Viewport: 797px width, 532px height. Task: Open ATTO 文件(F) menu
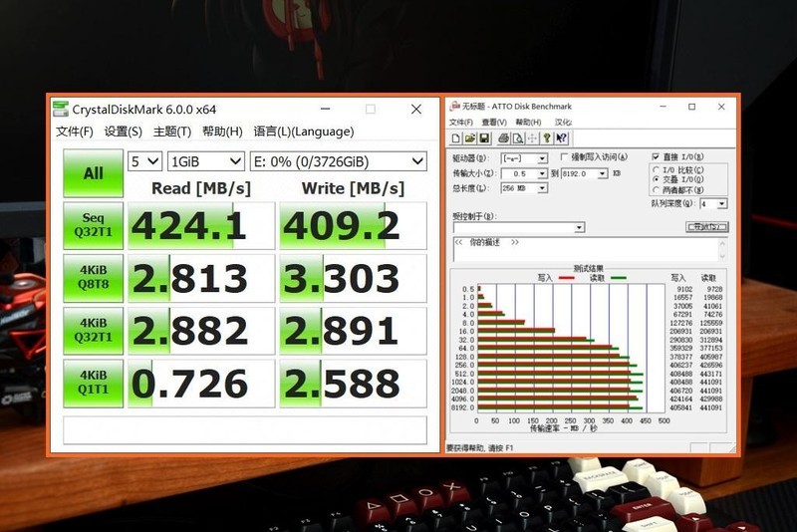461,122
